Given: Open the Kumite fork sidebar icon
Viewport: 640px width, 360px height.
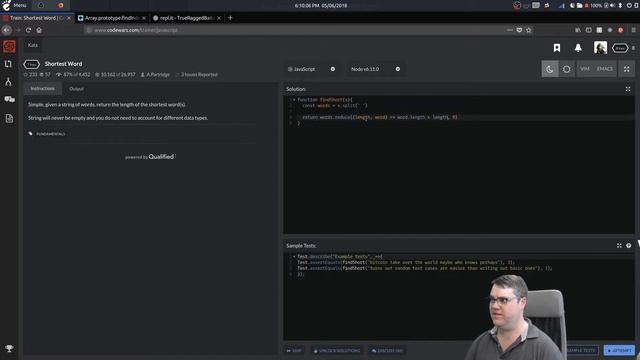Looking at the screenshot, I should (x=8, y=82).
